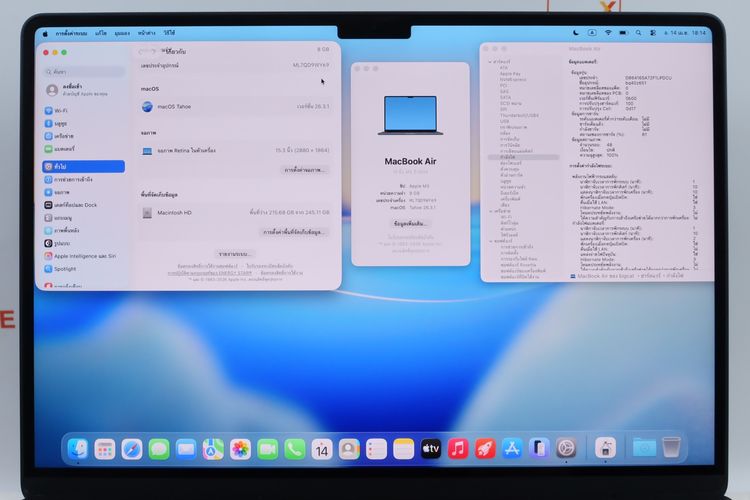Viewport: 750px width, 500px height.
Task: Click the menu bar date and clock
Action: 685,33
